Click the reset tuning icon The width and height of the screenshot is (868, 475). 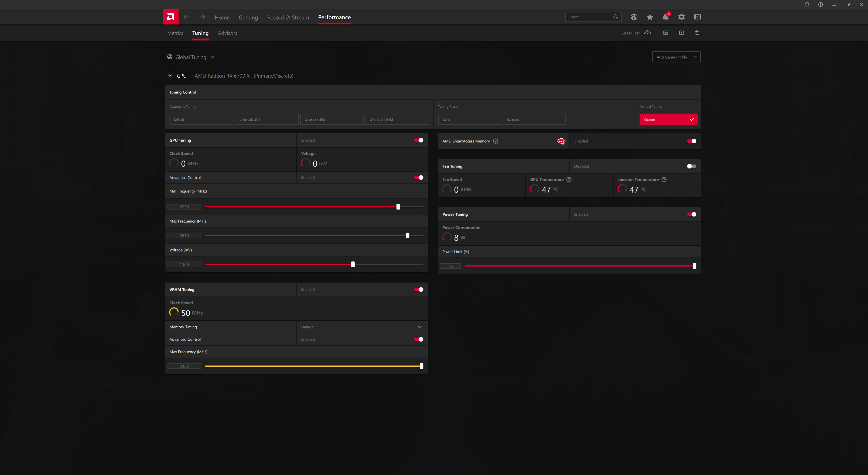coord(697,33)
